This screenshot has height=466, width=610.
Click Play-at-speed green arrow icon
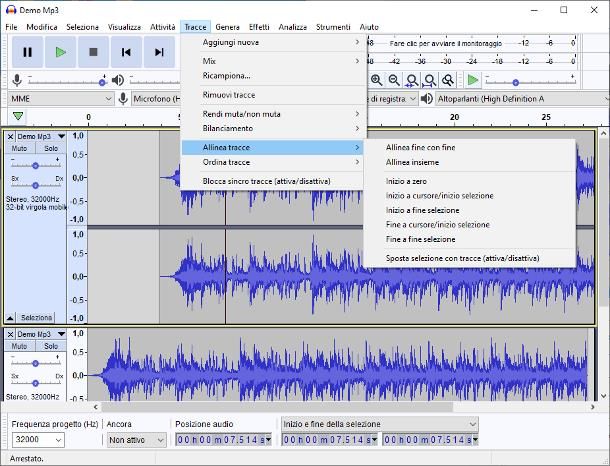[x=473, y=80]
